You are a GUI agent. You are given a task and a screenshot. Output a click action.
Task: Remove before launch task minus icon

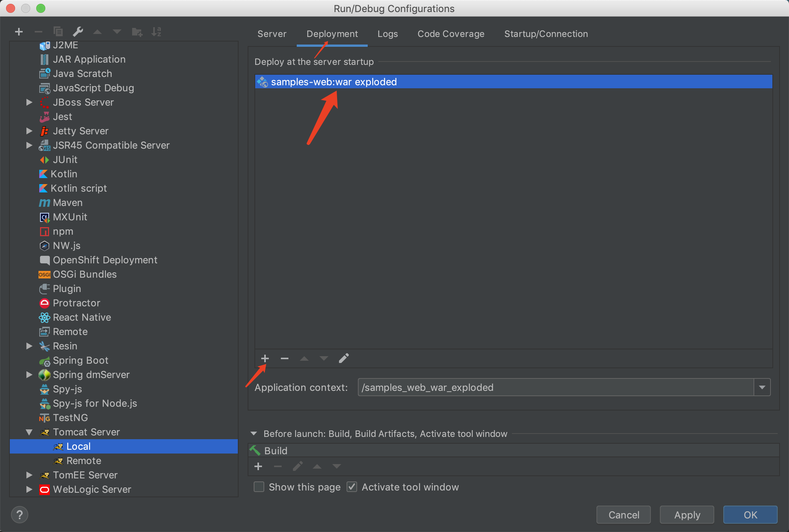[x=278, y=467]
